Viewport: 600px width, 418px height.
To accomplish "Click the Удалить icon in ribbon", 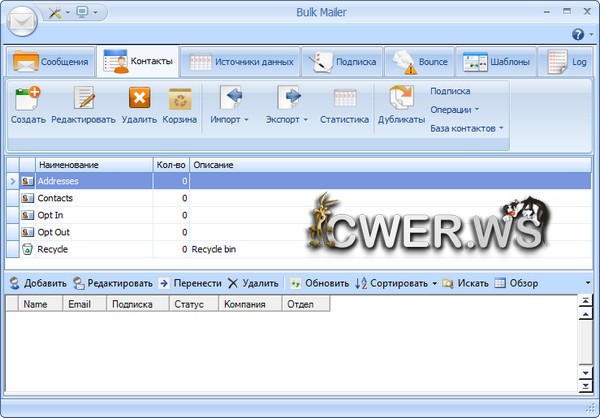I will [139, 98].
